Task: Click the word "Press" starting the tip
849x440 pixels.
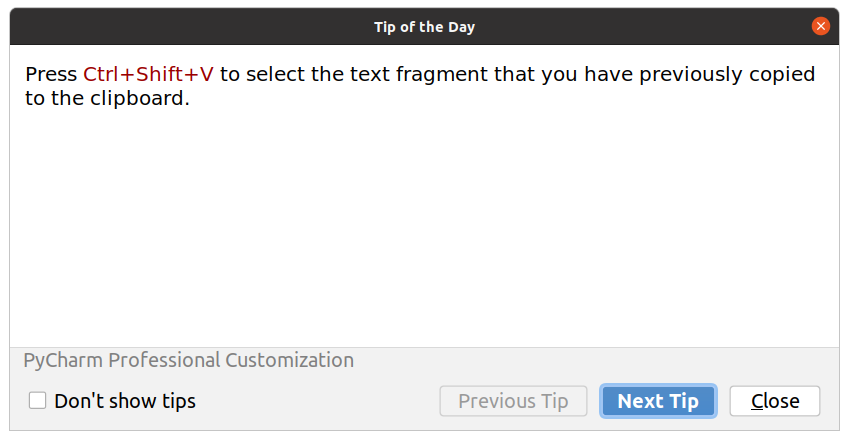Action: 51,74
